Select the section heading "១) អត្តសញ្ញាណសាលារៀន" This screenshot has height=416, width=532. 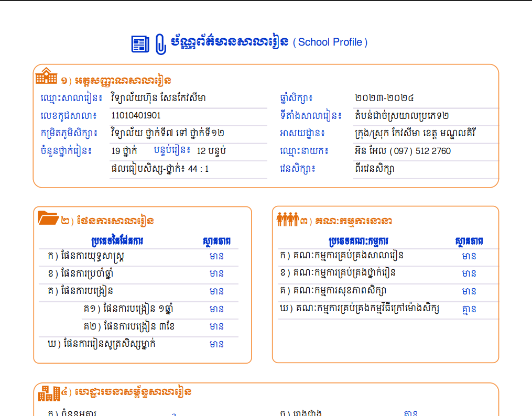pyautogui.click(x=116, y=81)
